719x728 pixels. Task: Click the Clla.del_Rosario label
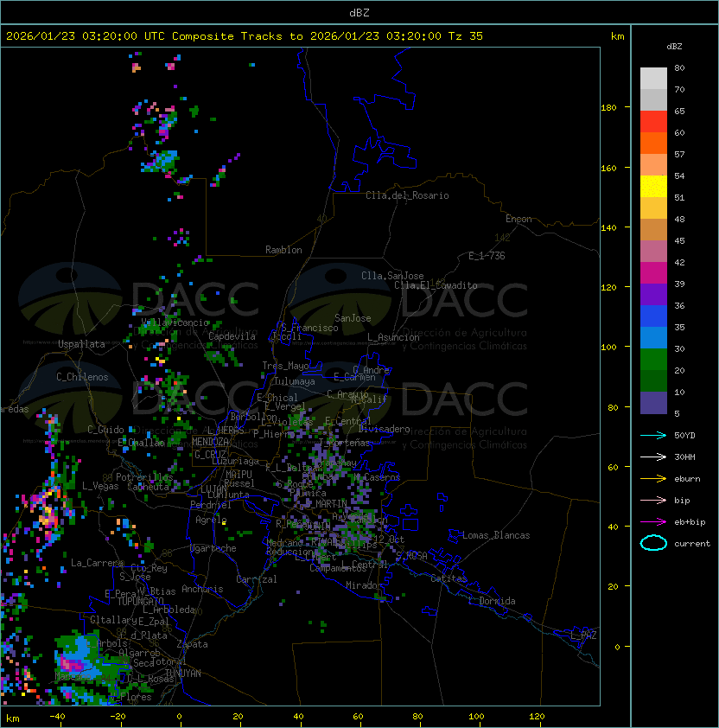pyautogui.click(x=407, y=195)
